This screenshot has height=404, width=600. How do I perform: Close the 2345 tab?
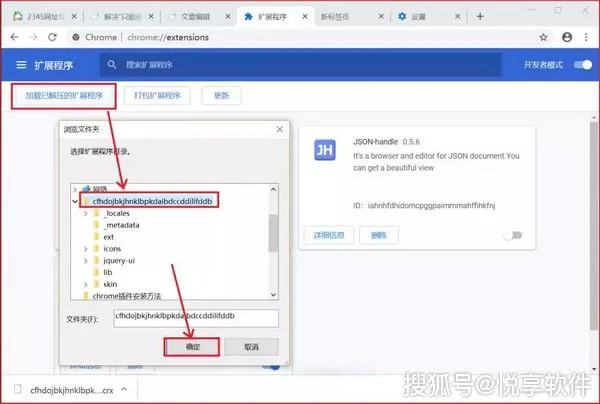(74, 16)
